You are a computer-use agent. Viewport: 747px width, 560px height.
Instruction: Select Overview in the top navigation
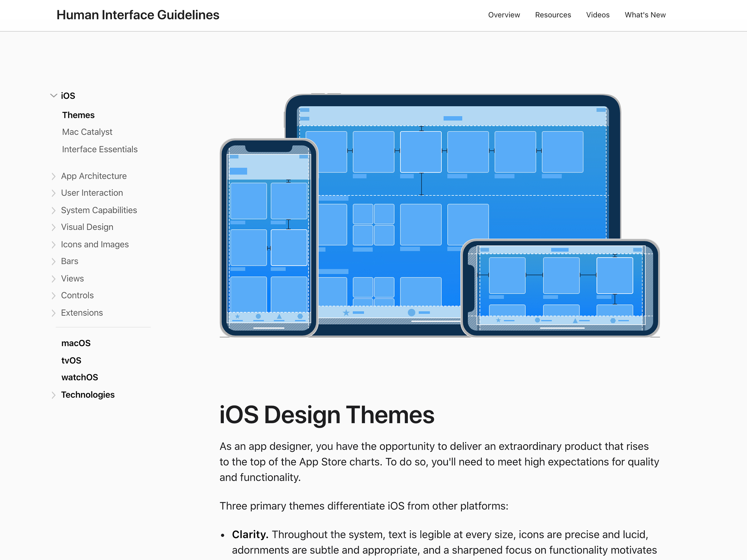[504, 15]
